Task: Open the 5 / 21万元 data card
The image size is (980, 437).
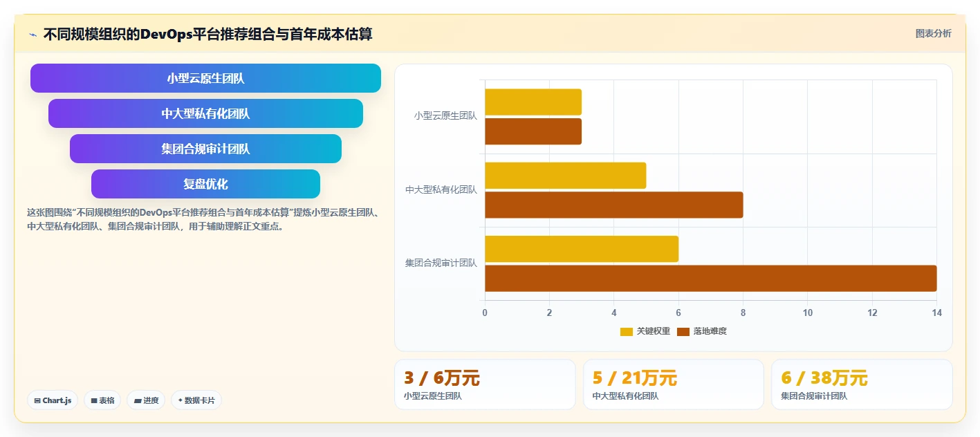Action: click(x=674, y=384)
